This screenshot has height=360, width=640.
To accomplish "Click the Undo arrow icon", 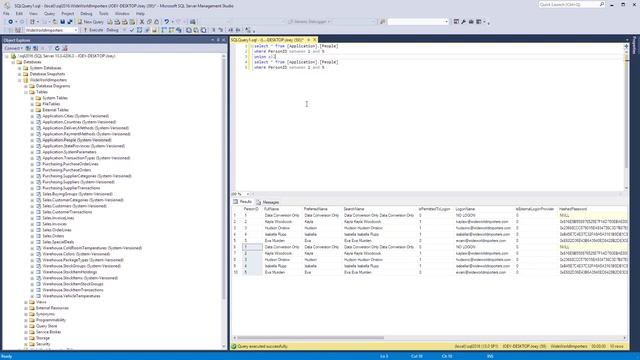I will pos(166,22).
